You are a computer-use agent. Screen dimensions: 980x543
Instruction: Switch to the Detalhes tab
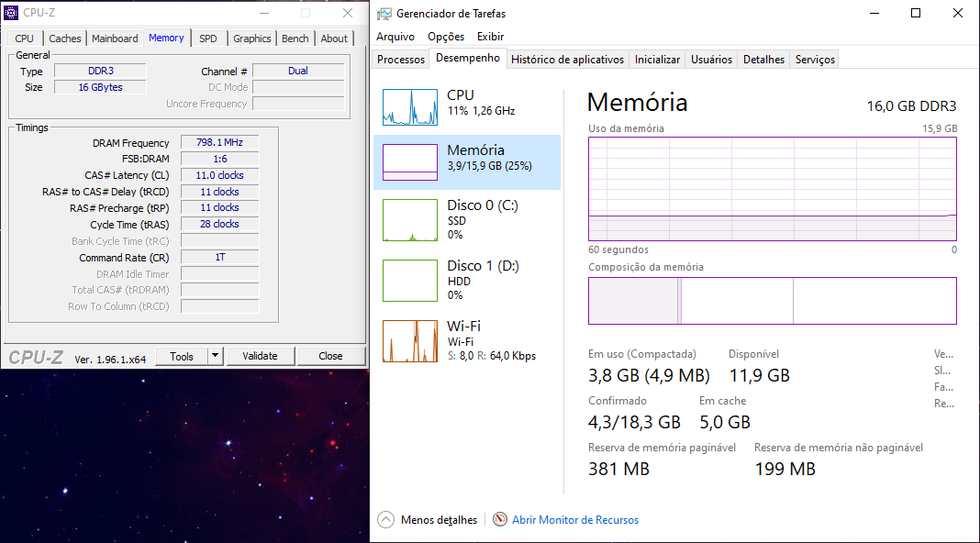763,60
